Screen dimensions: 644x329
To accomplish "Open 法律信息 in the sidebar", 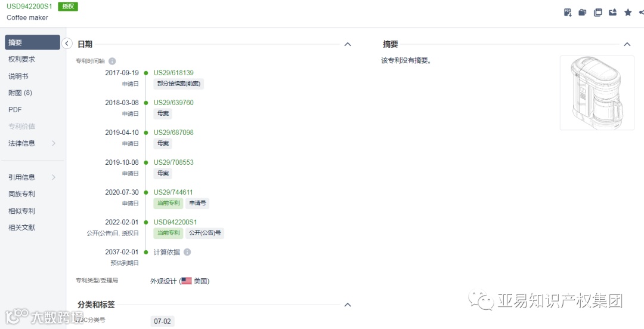I will tap(22, 143).
